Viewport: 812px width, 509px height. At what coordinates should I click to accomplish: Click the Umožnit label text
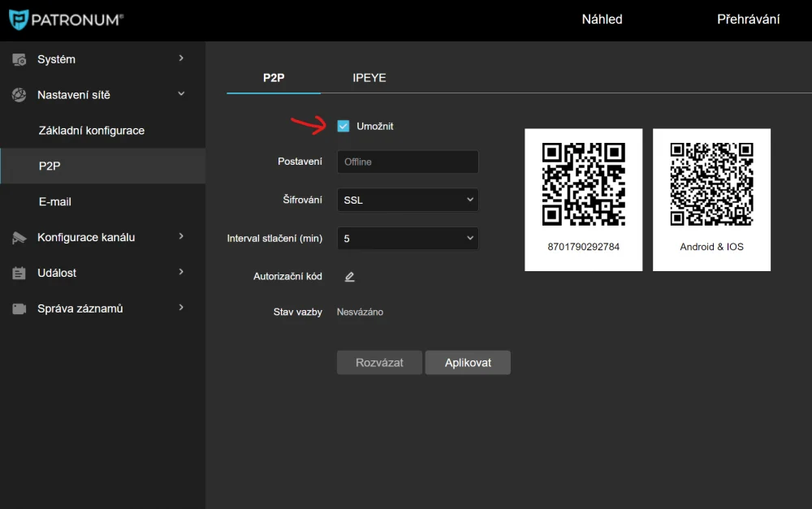pos(375,127)
